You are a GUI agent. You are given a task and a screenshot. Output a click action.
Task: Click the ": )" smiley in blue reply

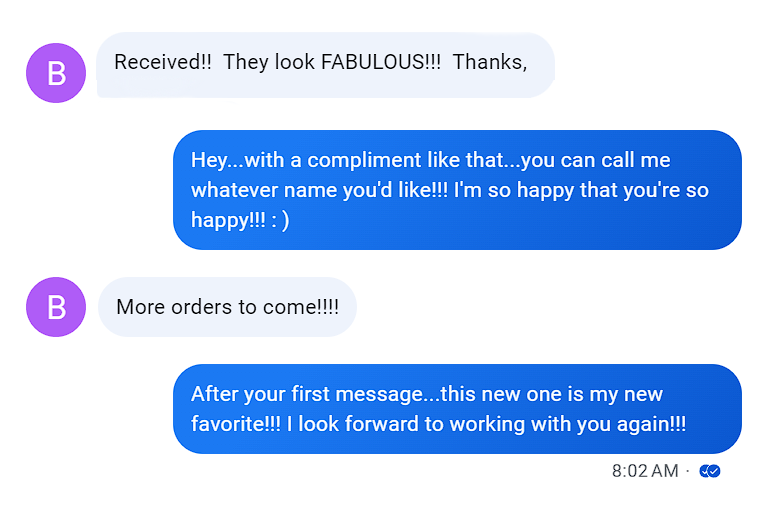(x=280, y=221)
